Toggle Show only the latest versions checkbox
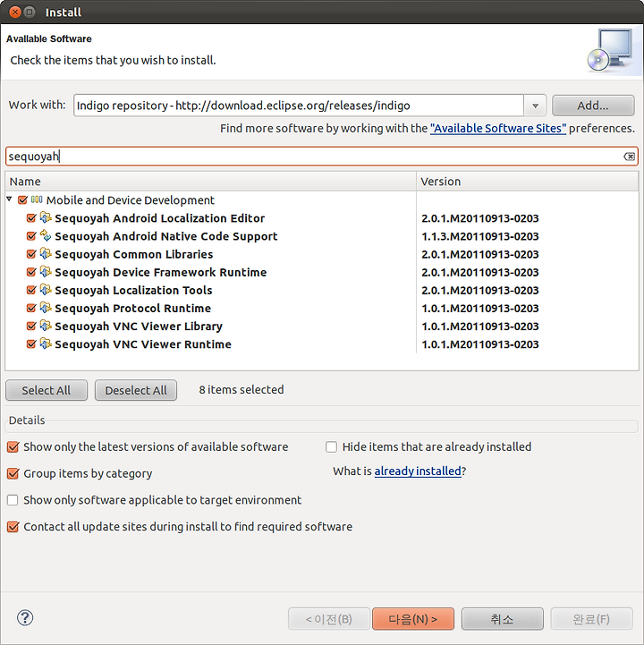 (x=13, y=446)
